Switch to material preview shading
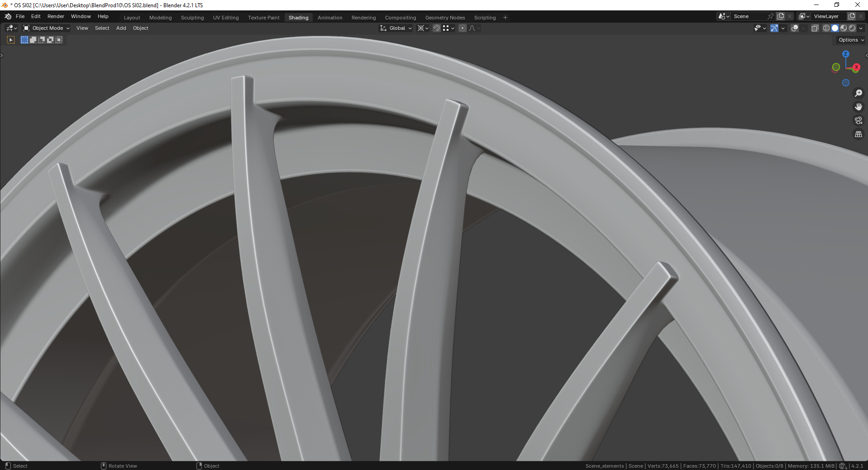Screen dimensions: 868x470 click(844, 28)
